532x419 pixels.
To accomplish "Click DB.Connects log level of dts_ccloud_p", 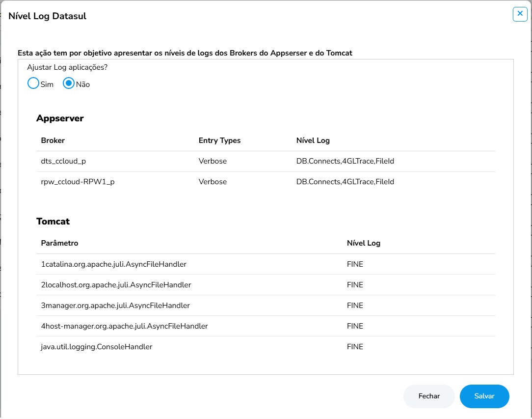I will 345,161.
